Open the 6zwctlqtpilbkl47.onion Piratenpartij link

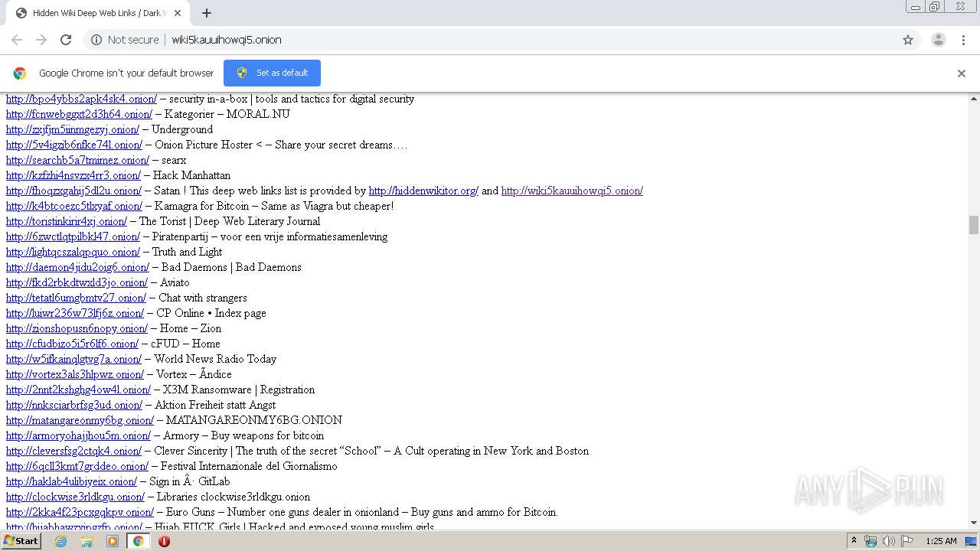pos(73,236)
